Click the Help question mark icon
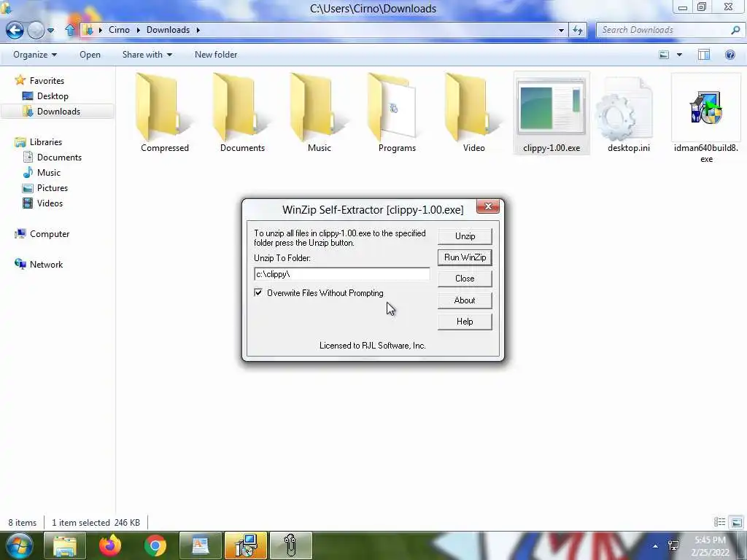747x560 pixels. [x=729, y=55]
